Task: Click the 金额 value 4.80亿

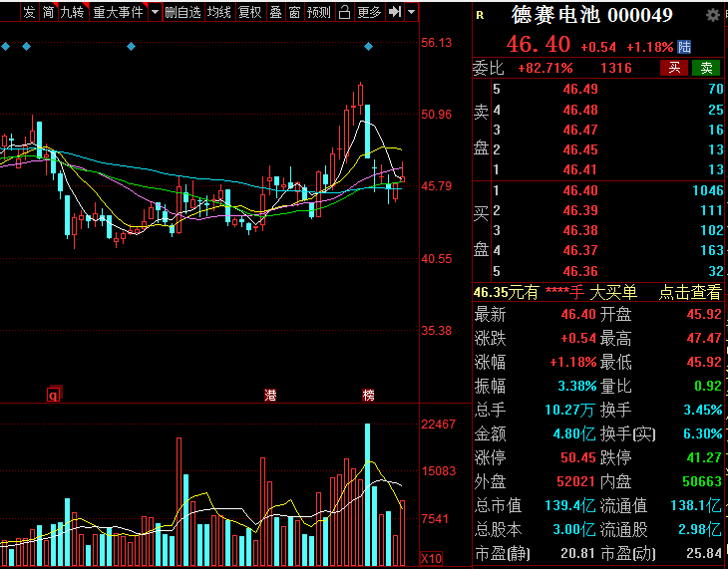Action: [x=574, y=433]
